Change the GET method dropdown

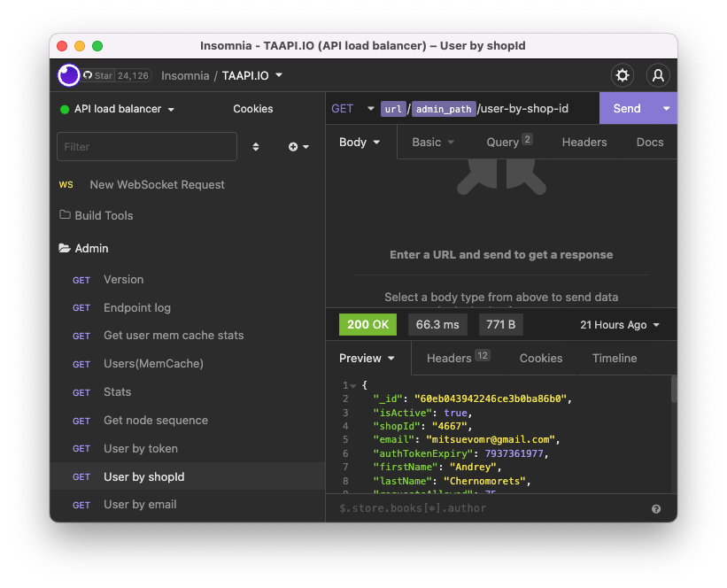click(352, 109)
